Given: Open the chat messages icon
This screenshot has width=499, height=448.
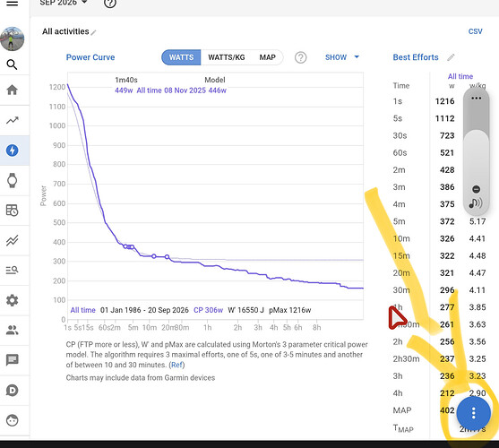Looking at the screenshot, I should click(12, 360).
